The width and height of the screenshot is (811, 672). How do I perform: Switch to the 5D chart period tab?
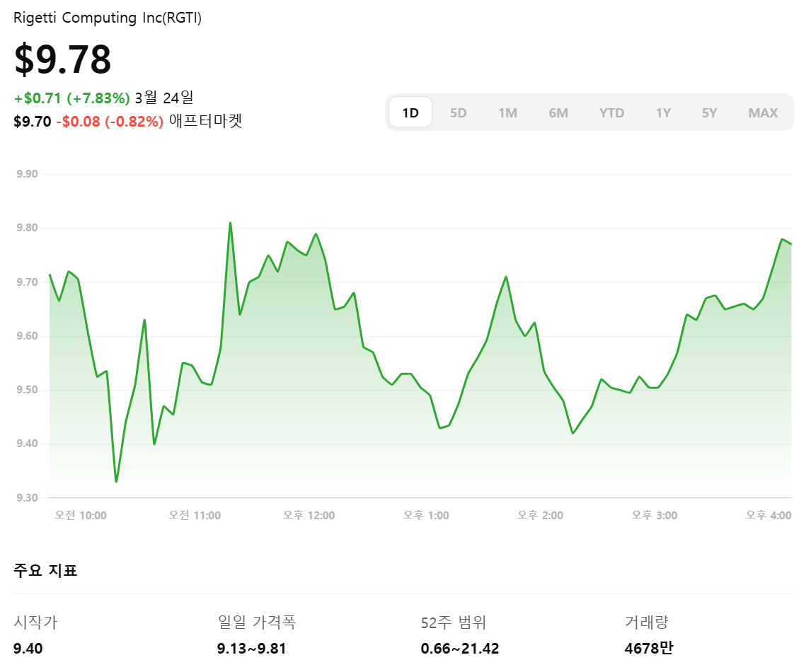click(458, 112)
